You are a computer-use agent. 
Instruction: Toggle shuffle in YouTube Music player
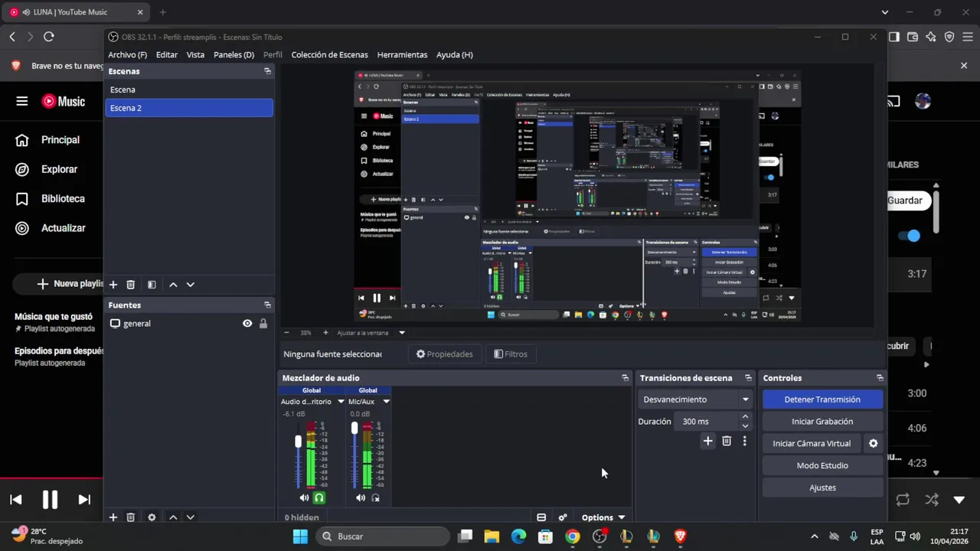(932, 500)
